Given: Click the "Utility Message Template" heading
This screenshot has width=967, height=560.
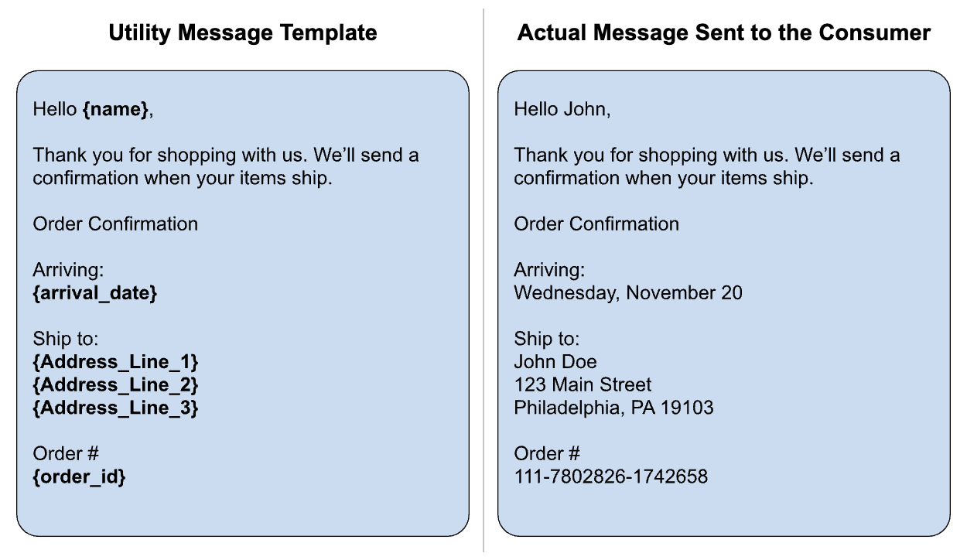Looking at the screenshot, I should (242, 33).
